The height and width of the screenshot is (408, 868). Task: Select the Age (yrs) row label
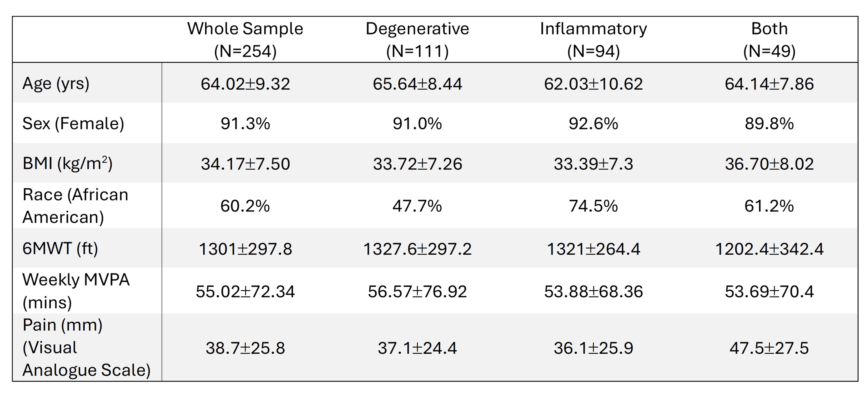(56, 83)
